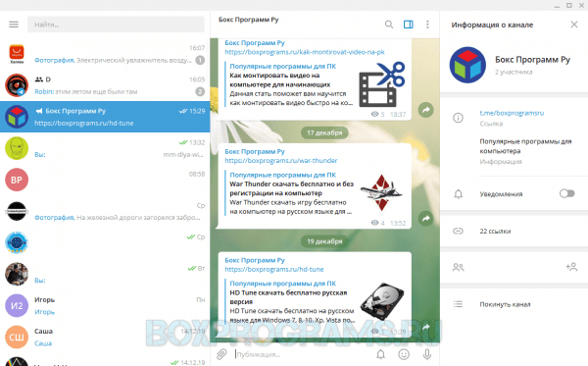Open the three-dot channel options menu
The image size is (588, 366).
coord(427,25)
